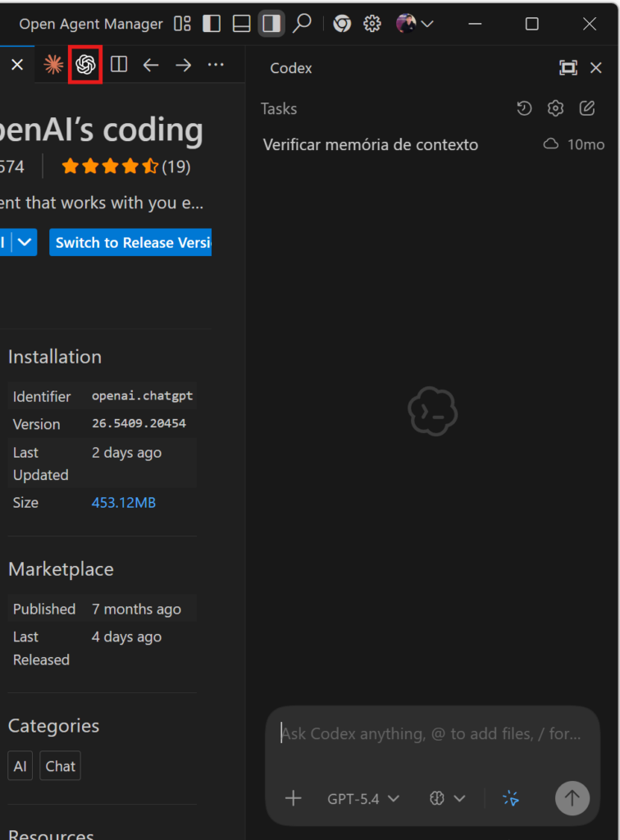Select the Chat category tag
Image resolution: width=620 pixels, height=840 pixels.
[61, 766]
